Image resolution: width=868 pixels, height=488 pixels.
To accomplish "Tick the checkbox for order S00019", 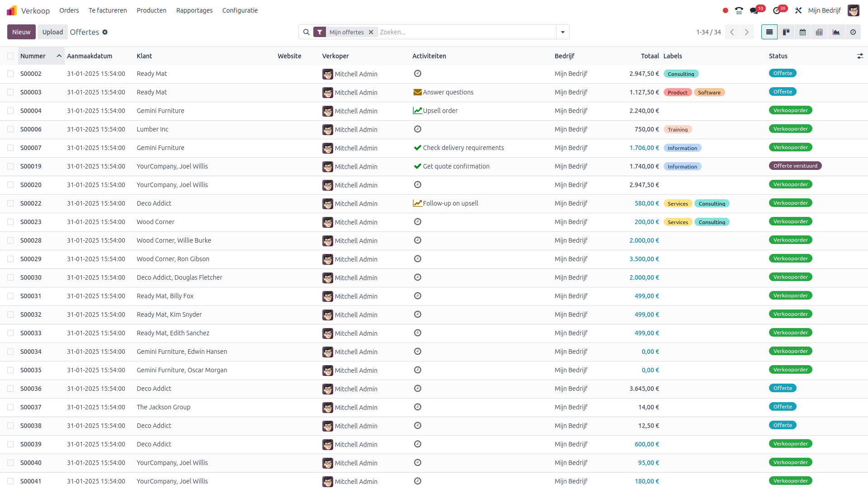I will tap(10, 166).
